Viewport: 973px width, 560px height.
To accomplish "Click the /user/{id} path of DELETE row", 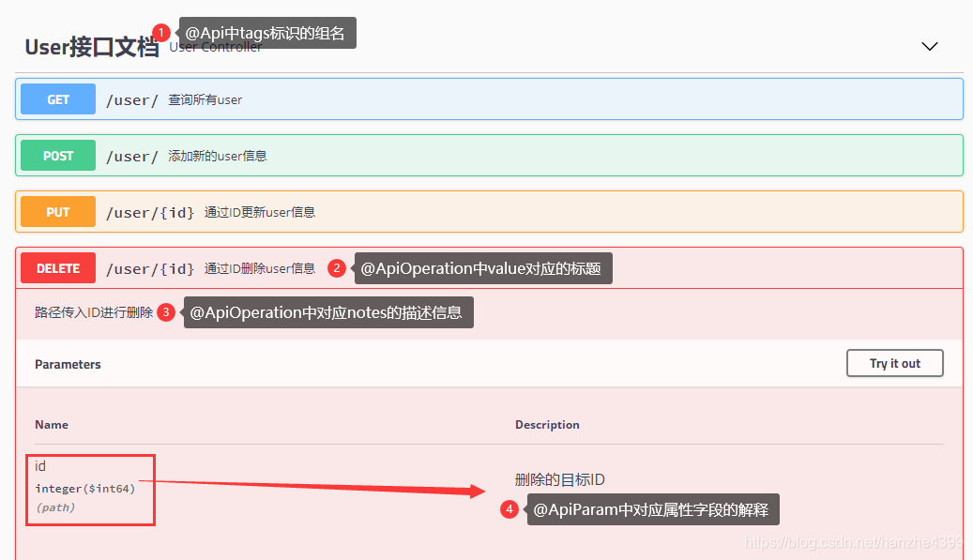I will click(150, 269).
